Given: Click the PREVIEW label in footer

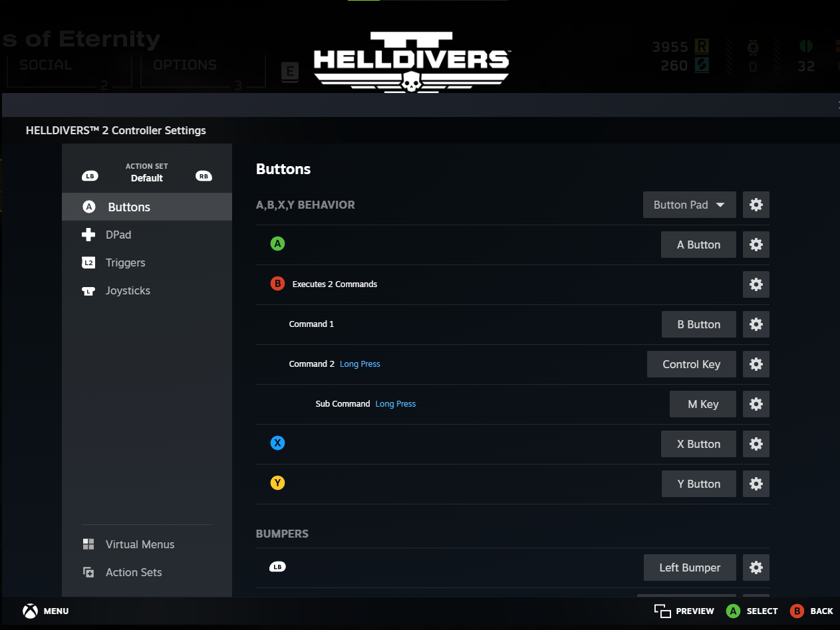Looking at the screenshot, I should tap(695, 611).
